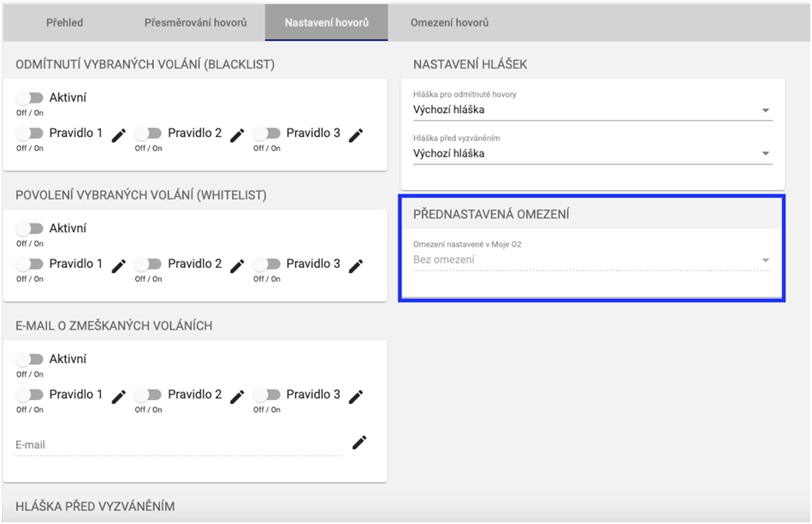
Task: Expand the 'Hláška před vyzváněním' dropdown
Action: pyautogui.click(x=592, y=154)
